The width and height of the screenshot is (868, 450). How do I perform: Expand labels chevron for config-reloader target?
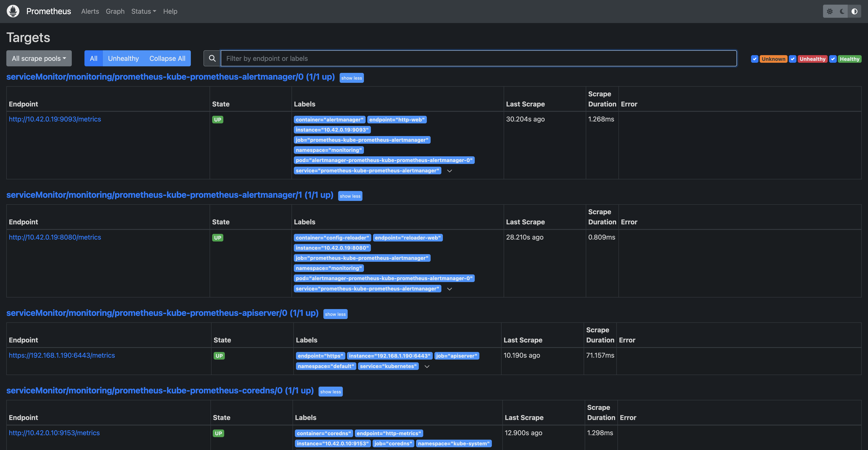pyautogui.click(x=449, y=289)
